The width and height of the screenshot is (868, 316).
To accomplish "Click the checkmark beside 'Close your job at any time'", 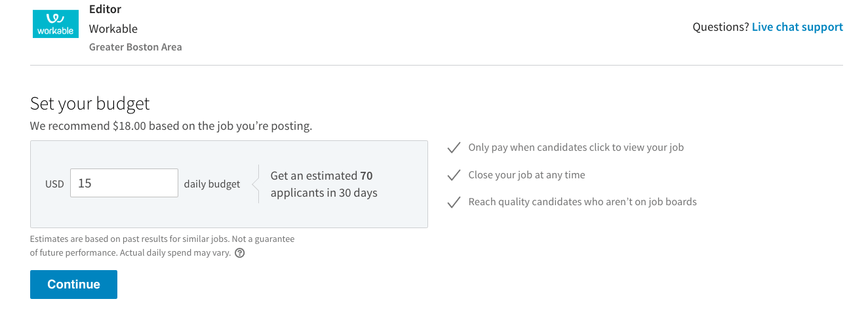I will (x=454, y=175).
